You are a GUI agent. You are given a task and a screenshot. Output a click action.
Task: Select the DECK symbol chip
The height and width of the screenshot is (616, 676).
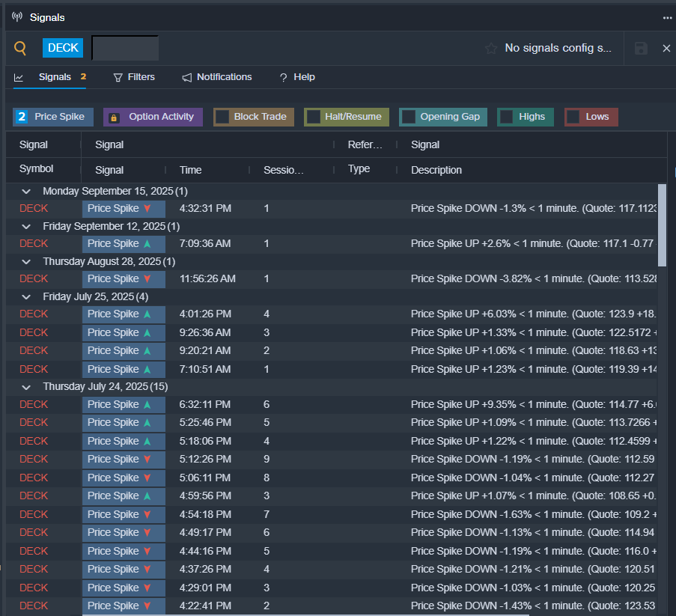tap(63, 48)
